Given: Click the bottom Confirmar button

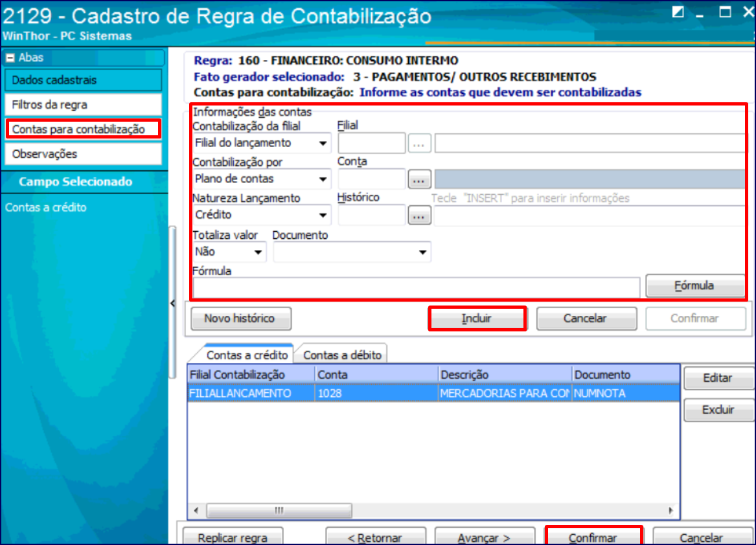Looking at the screenshot, I should coord(593,537).
